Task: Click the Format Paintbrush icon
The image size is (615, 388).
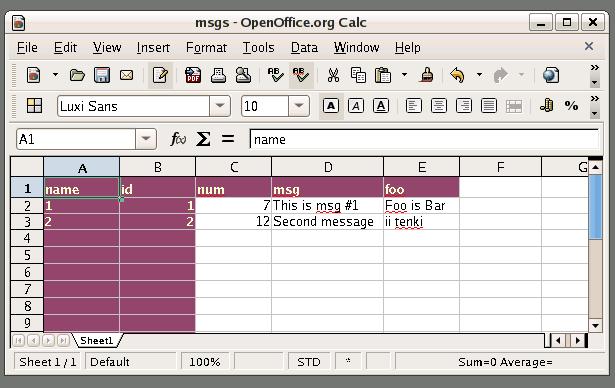Action: [x=427, y=75]
